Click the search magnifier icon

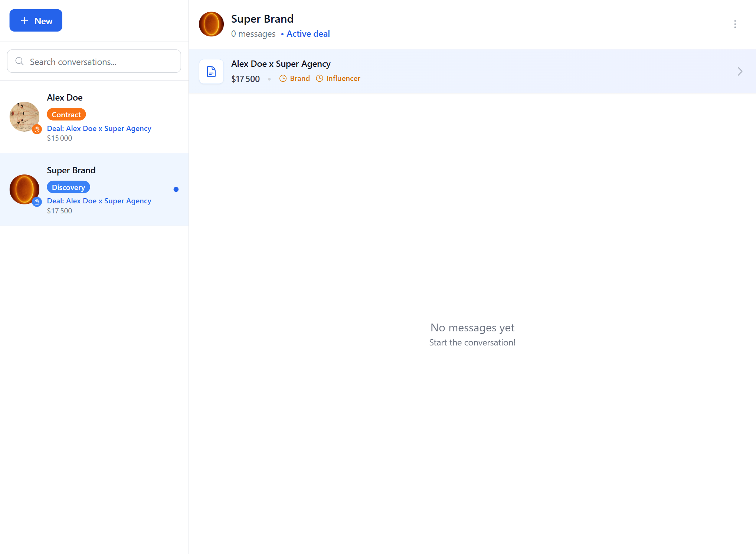point(20,61)
